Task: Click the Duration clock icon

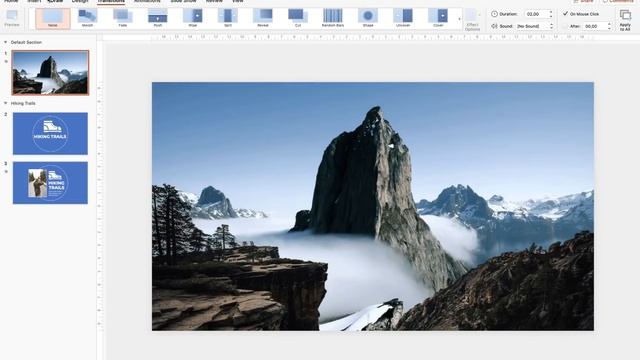Action: click(494, 14)
